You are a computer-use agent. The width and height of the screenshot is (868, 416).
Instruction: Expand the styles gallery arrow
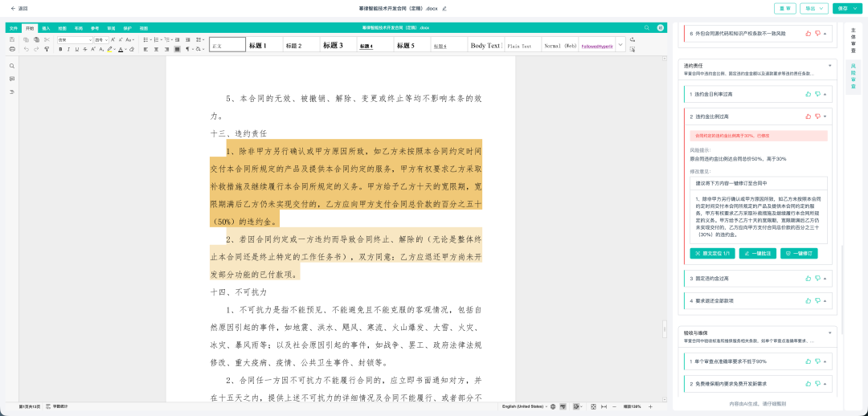pyautogui.click(x=620, y=45)
